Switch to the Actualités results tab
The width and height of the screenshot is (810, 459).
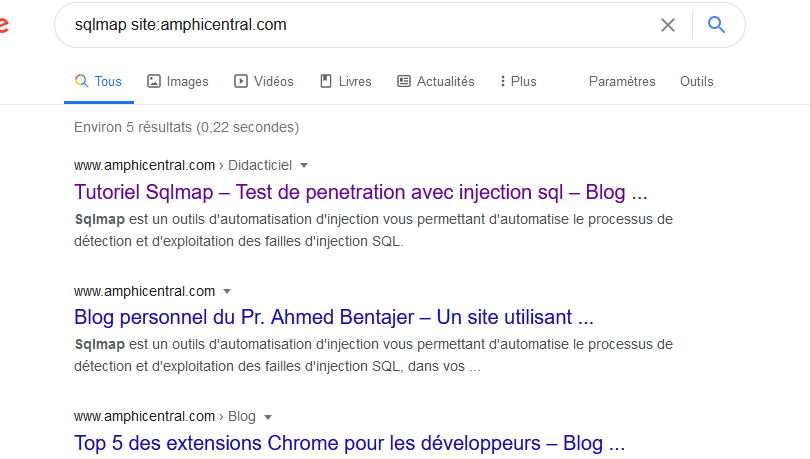tap(445, 81)
